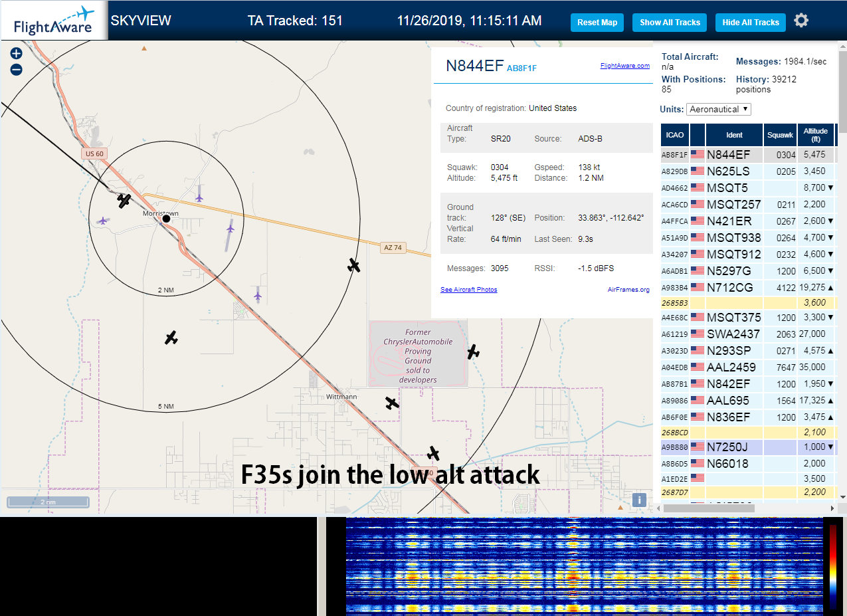Open the AirFrames.org link
This screenshot has height=616, width=847.
(x=628, y=290)
